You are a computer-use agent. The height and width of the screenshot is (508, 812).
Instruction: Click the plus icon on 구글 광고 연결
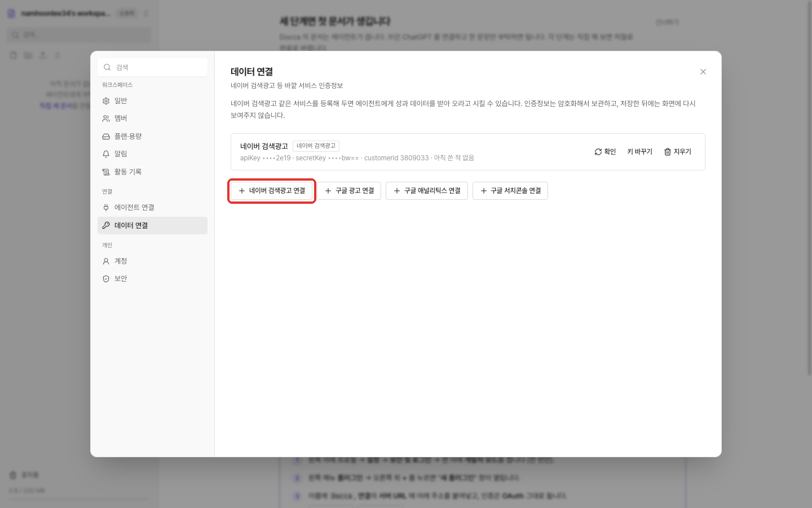point(328,191)
